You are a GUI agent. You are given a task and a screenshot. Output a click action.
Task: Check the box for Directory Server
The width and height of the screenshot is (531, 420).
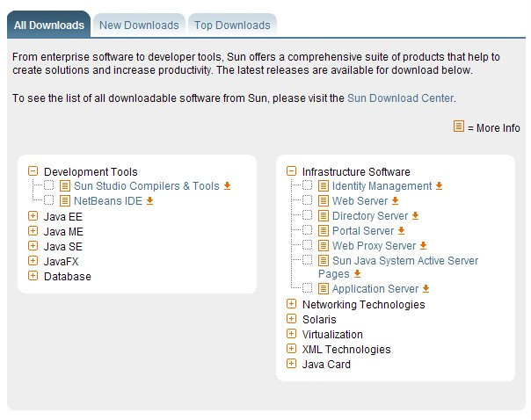[307, 215]
